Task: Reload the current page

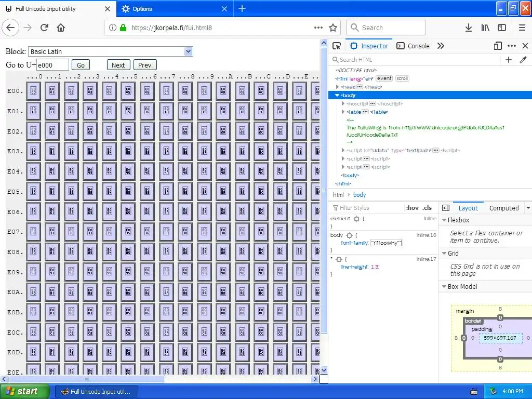Action: click(x=45, y=28)
